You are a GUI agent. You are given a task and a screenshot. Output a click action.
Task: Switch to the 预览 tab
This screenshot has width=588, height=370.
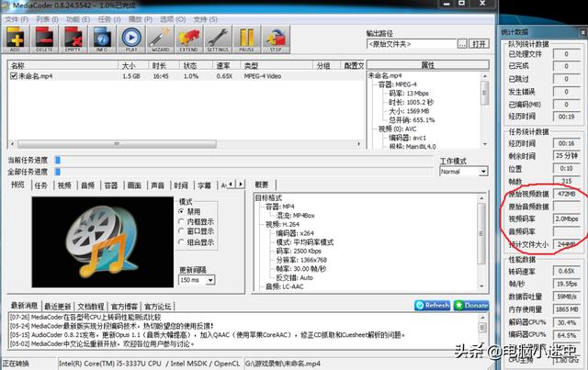(17, 185)
